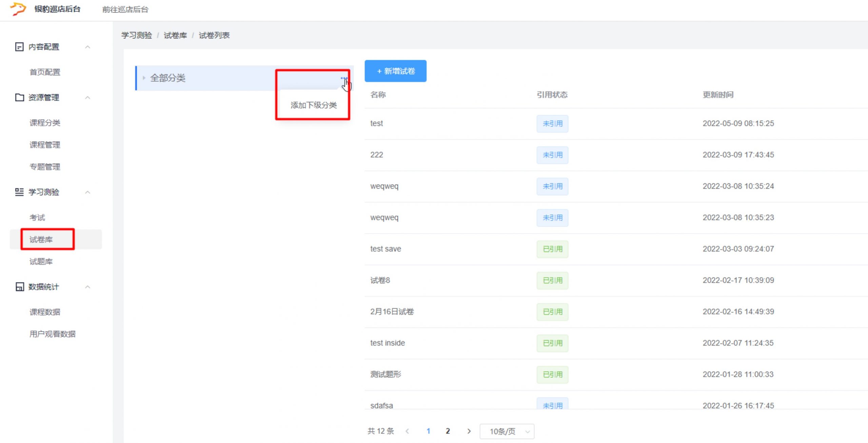Collapse the 资源管理 section chevron
The image size is (868, 443).
pos(87,98)
